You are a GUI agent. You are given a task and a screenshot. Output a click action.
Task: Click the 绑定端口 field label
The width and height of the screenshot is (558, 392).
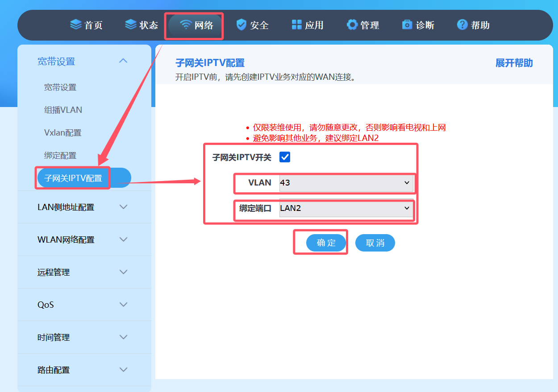[x=255, y=208]
